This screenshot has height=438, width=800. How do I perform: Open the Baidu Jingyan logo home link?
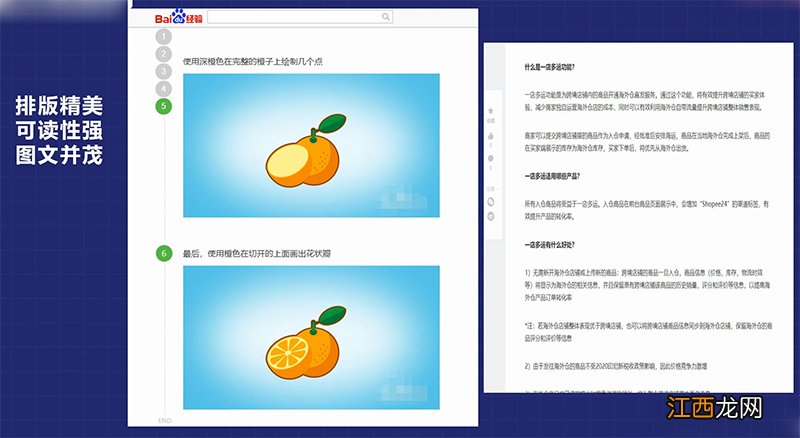click(x=179, y=17)
